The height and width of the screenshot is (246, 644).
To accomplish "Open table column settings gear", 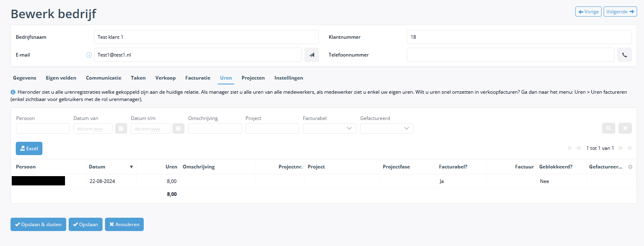I will coord(630,167).
